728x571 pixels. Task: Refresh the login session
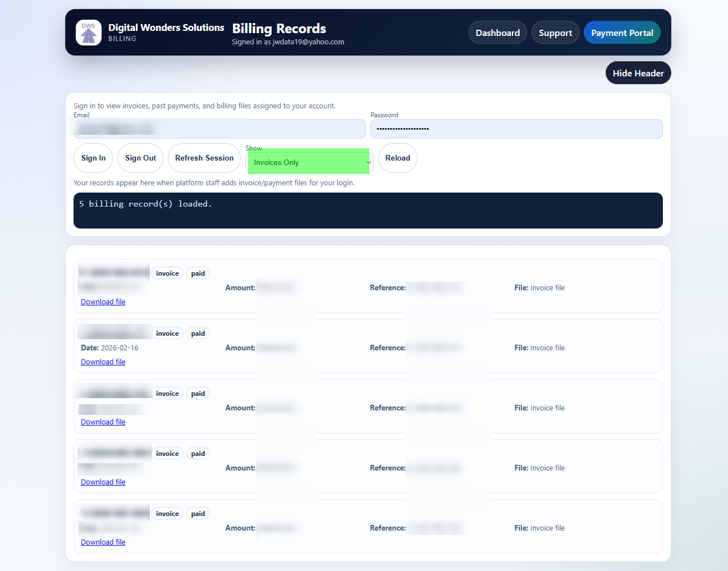coord(204,158)
